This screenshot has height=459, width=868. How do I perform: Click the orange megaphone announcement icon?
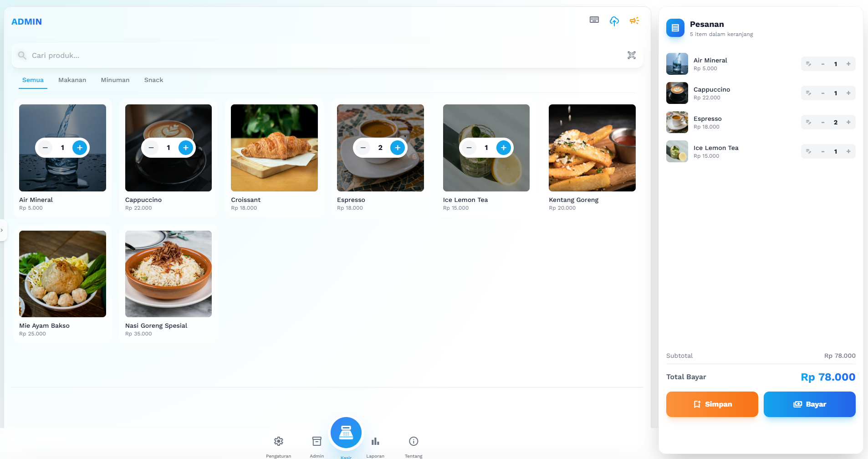[x=634, y=21]
